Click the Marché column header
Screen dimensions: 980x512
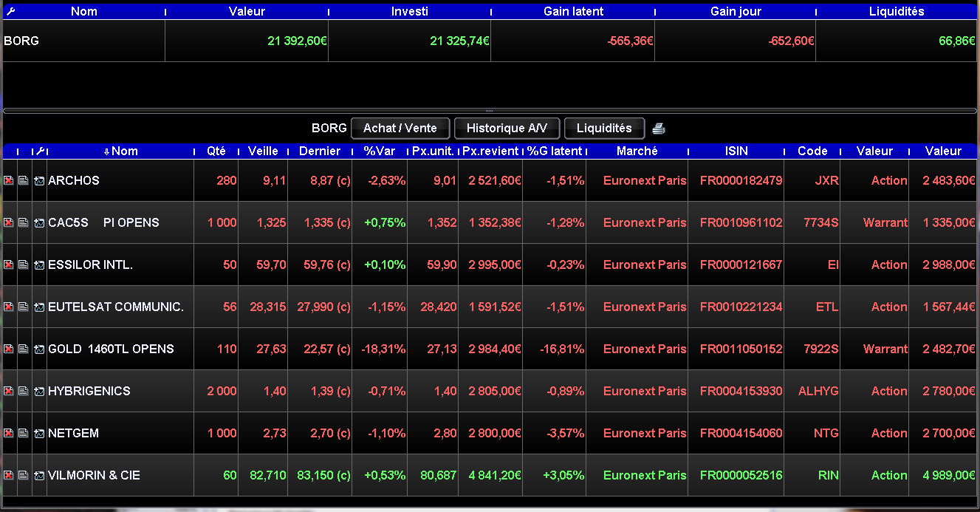[637, 151]
